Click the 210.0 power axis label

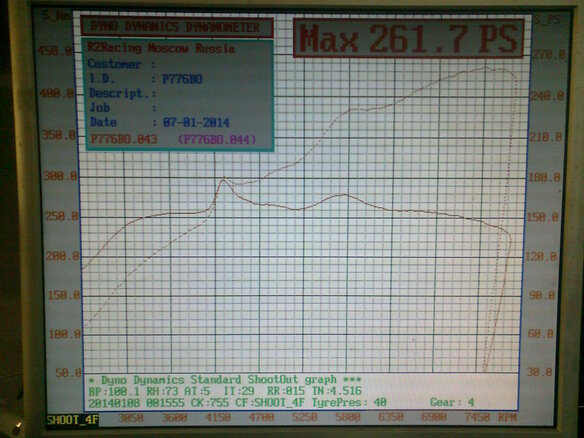[x=546, y=137]
